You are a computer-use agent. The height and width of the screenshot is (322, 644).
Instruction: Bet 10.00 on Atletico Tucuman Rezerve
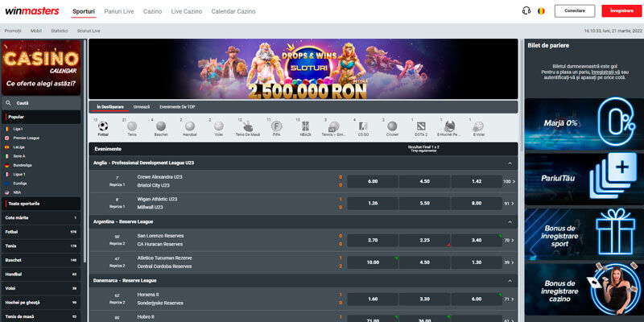click(x=373, y=262)
